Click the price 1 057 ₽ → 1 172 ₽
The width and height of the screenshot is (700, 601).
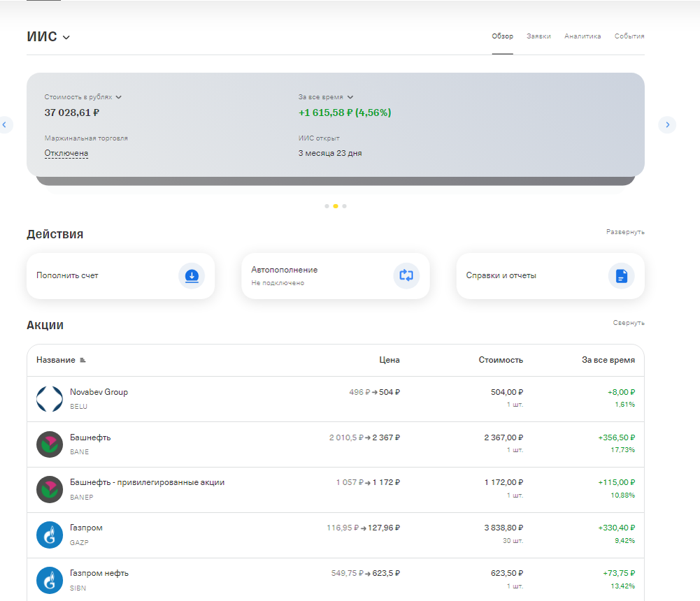(x=368, y=482)
